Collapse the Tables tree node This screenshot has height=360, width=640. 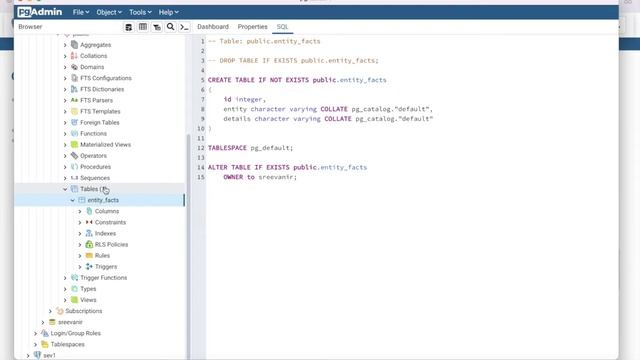click(x=65, y=189)
